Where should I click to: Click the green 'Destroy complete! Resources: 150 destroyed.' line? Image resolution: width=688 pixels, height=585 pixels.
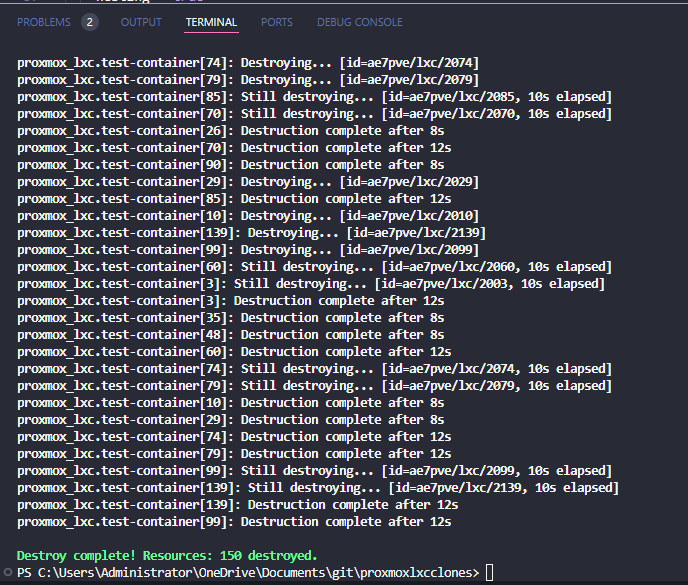167,556
